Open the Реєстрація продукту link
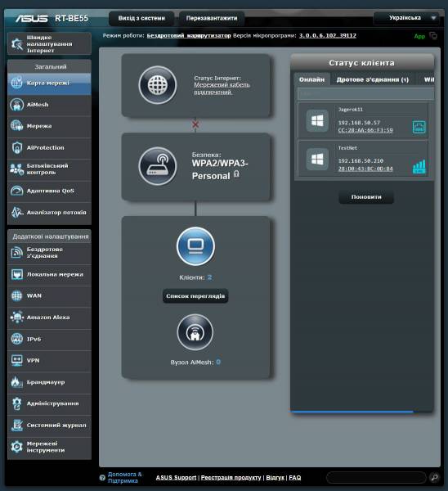This screenshot has width=448, height=491. (231, 478)
